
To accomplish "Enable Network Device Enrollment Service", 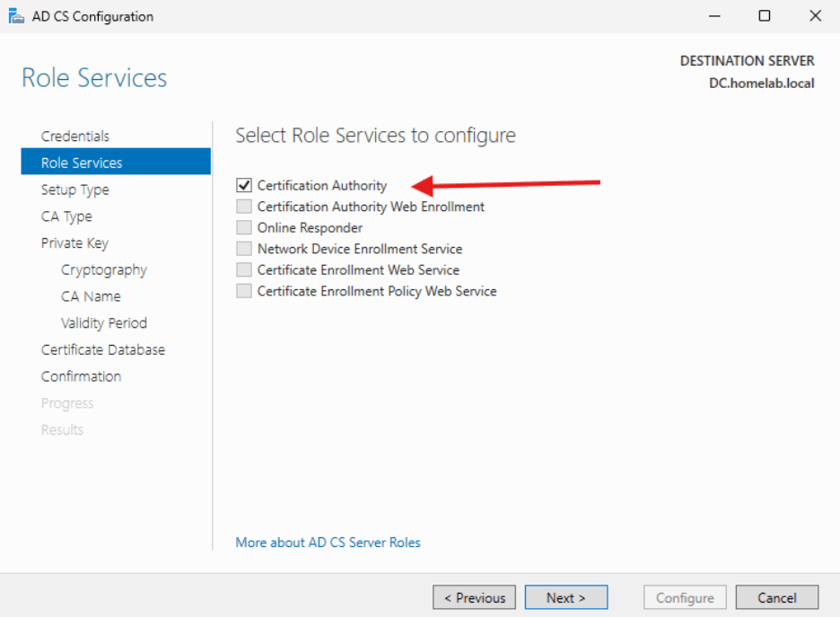I will click(243, 248).
